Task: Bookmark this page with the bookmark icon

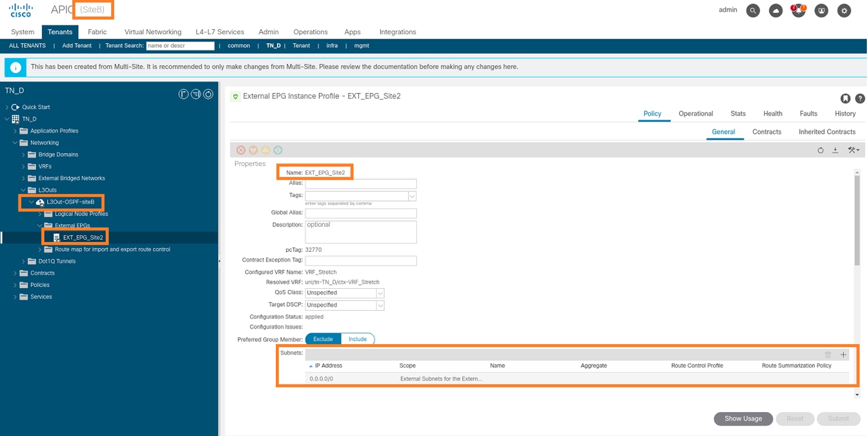Action: pos(845,99)
